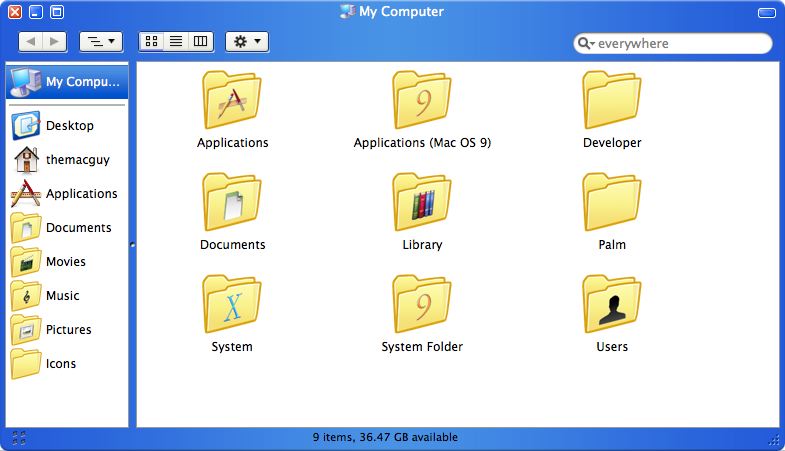Click the Back navigation arrow
The width and height of the screenshot is (785, 451).
pos(31,42)
